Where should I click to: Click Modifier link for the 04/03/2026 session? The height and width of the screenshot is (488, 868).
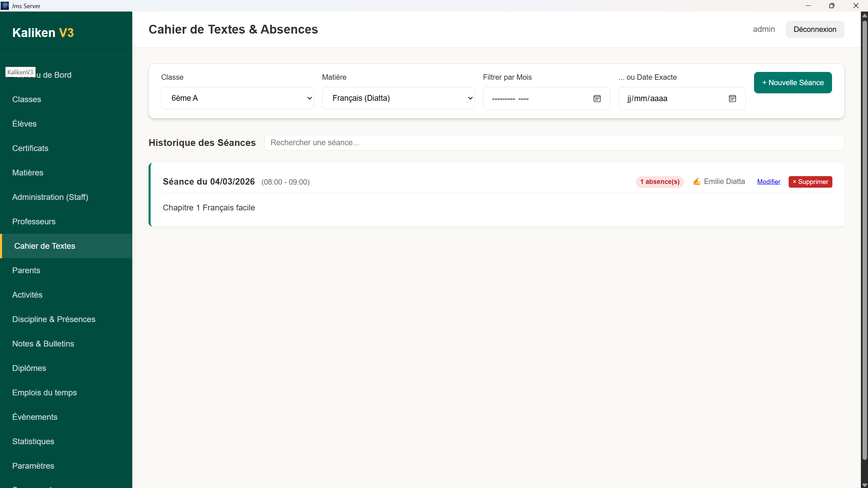pos(769,182)
